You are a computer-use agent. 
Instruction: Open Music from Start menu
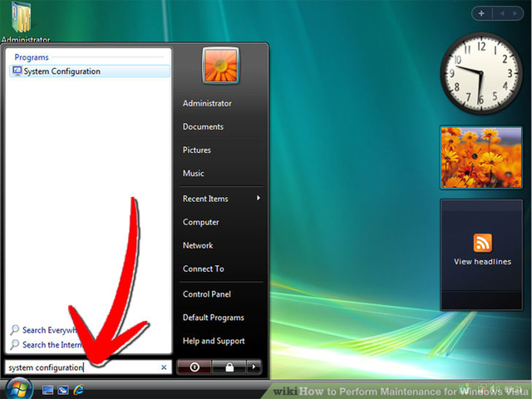193,174
